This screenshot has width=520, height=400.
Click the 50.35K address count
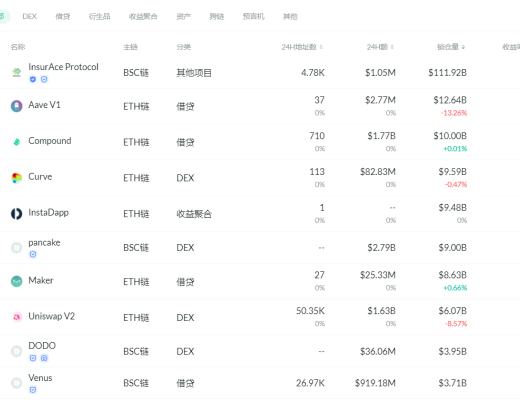point(310,311)
